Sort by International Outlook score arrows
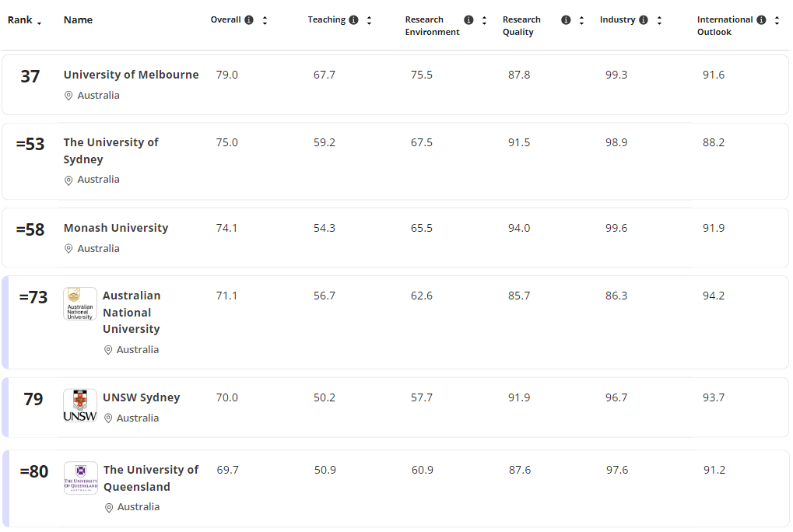 tap(777, 20)
